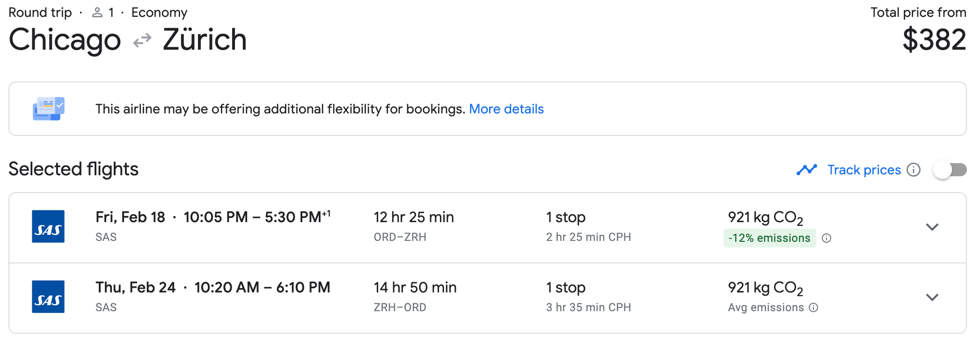Click the info icon beside Avg emissions
The width and height of the screenshot is (980, 344).
[814, 307]
